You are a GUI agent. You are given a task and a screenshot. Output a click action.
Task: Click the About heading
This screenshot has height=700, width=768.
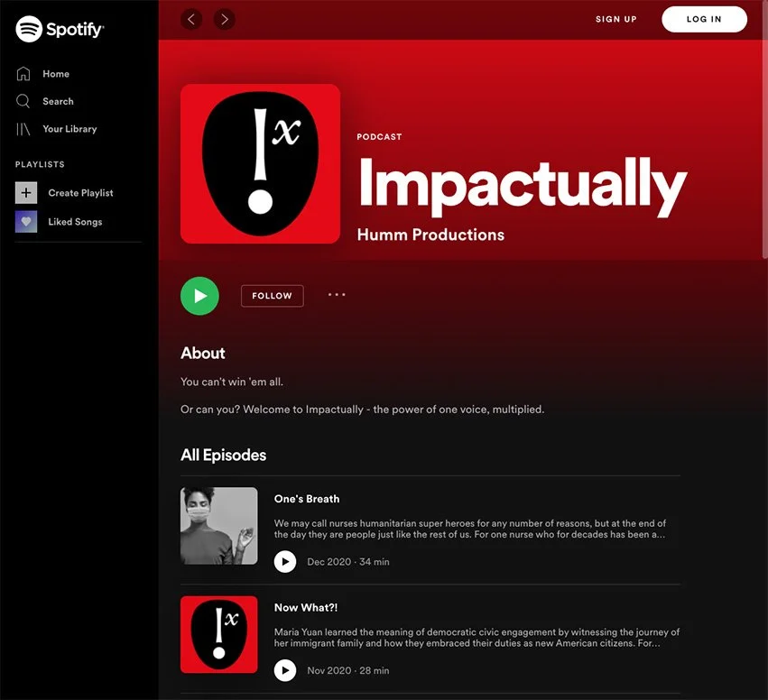[x=203, y=353]
